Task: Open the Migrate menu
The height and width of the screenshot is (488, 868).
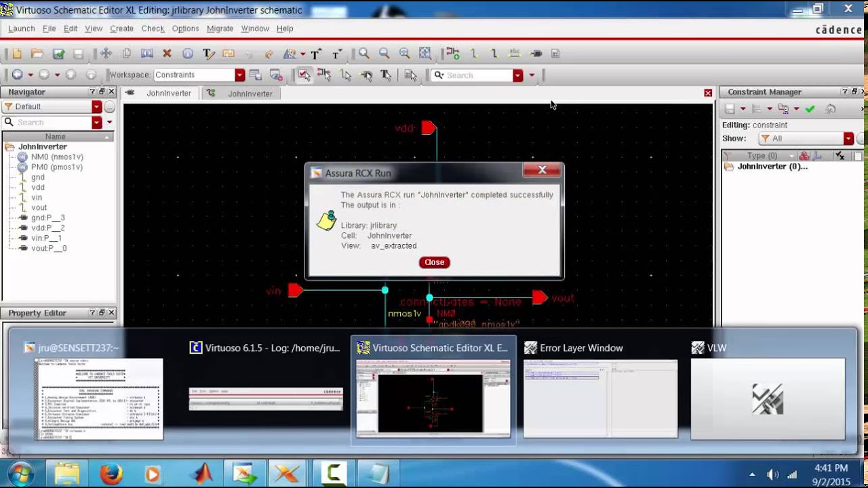Action: (x=220, y=28)
